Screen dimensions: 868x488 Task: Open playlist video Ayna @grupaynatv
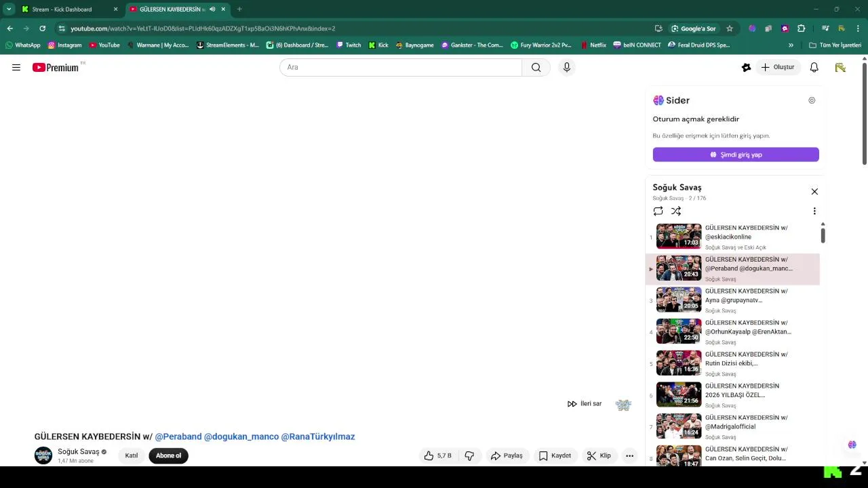(x=732, y=300)
